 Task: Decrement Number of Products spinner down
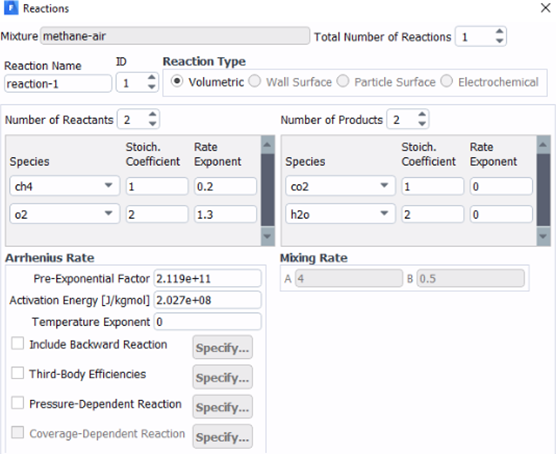pos(422,124)
